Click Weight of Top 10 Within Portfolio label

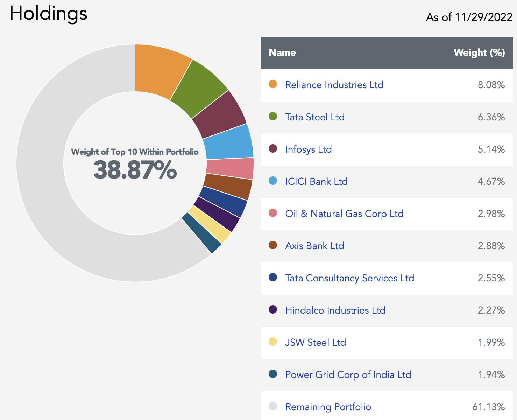click(x=135, y=152)
